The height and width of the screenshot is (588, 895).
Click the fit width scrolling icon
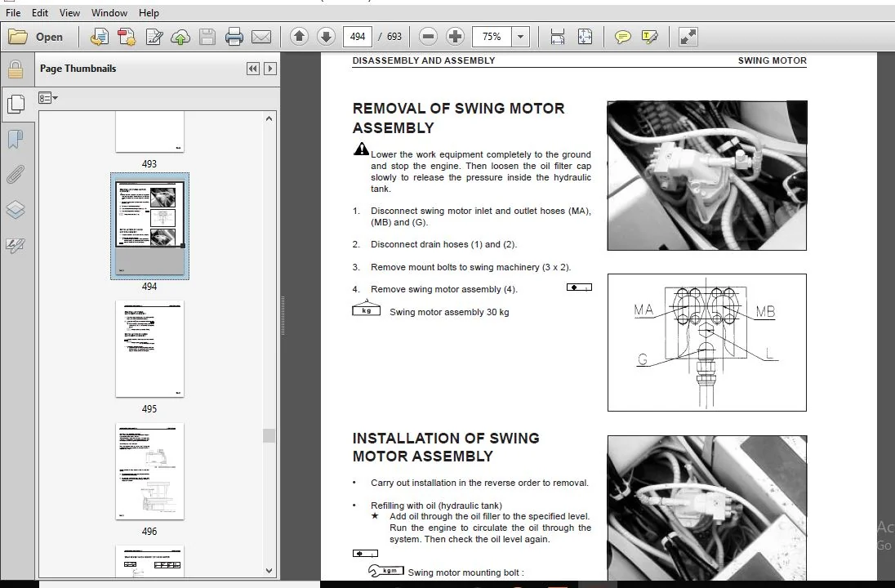[558, 37]
